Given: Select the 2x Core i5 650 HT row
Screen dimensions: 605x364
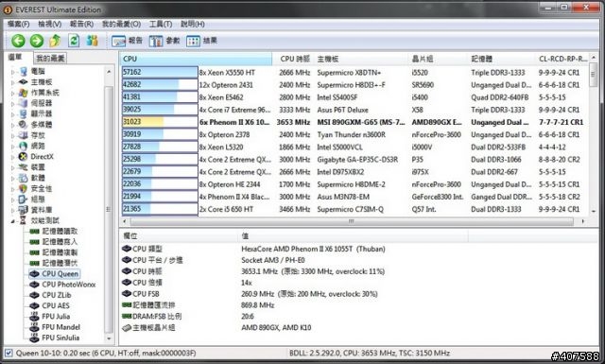Looking at the screenshot, I should point(354,209).
